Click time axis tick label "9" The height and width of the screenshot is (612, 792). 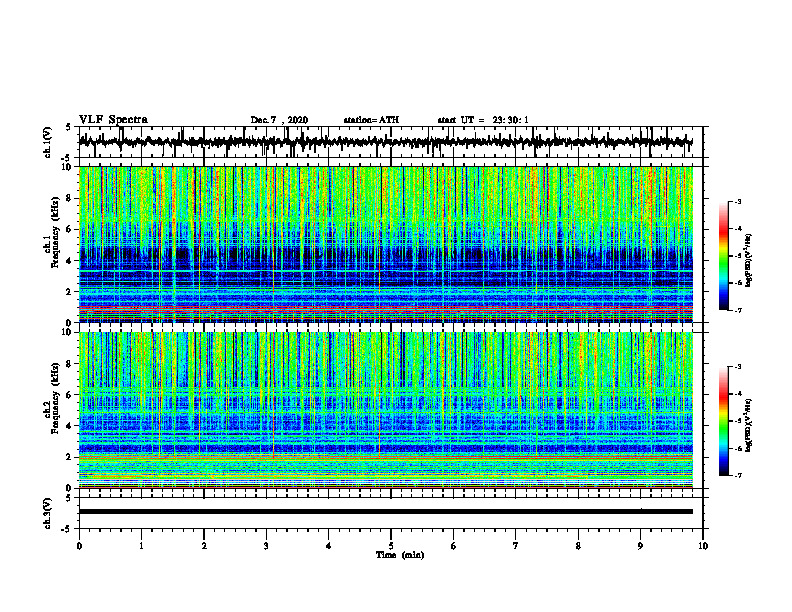pyautogui.click(x=640, y=546)
